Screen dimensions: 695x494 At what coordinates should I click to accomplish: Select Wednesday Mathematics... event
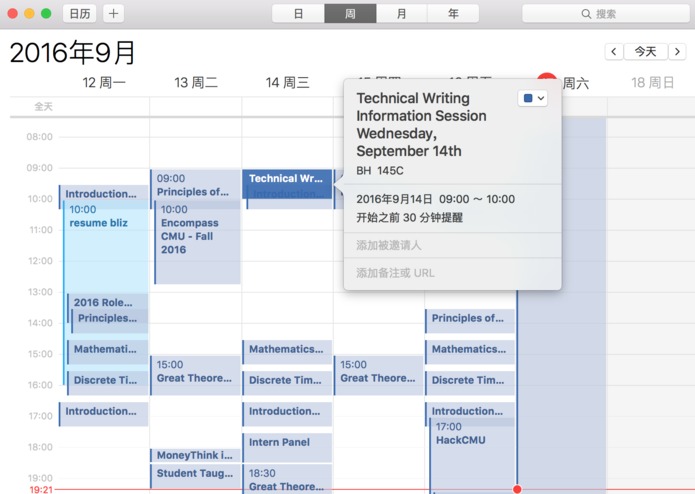coord(287,352)
